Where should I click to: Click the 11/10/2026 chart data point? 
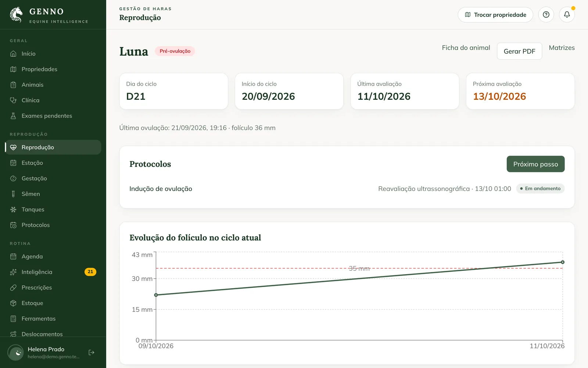563,262
